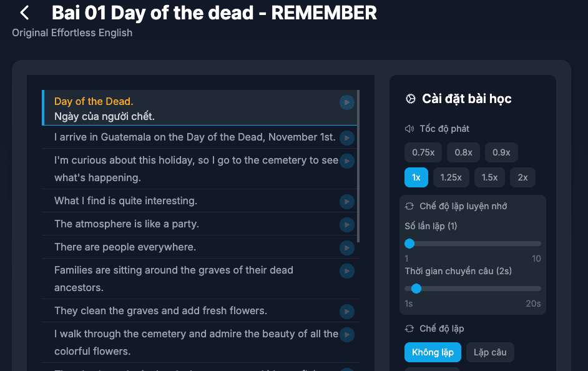588x371 pixels.
Task: Select 0.9x playback speed
Action: [501, 152]
